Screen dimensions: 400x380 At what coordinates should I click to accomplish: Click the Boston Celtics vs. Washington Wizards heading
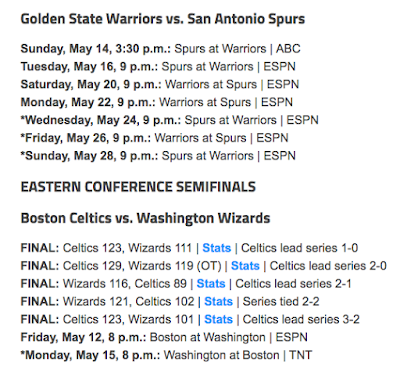click(x=145, y=218)
